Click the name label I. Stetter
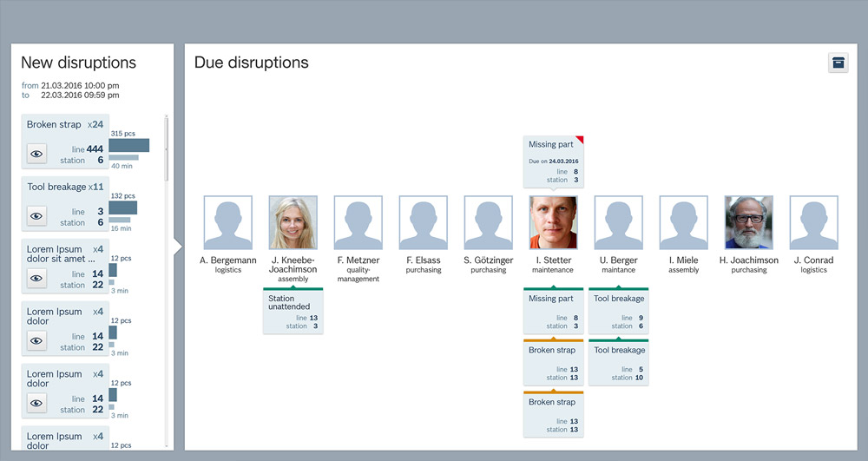Viewport: 868px width, 461px height. click(554, 260)
